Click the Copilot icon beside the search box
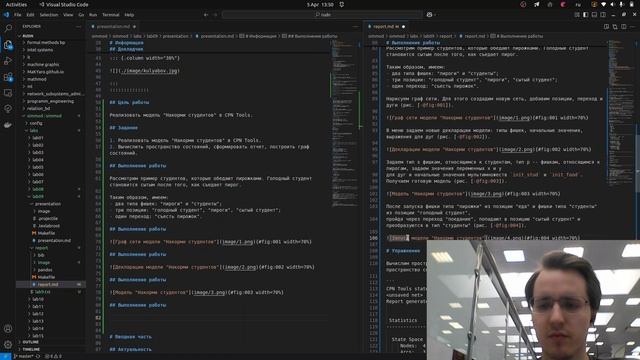Viewport: 640px width, 360px height. pos(429,15)
